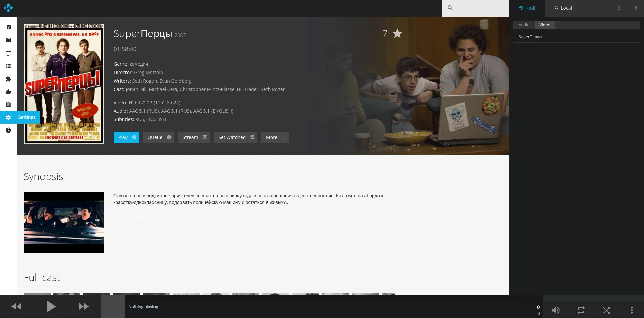The height and width of the screenshot is (318, 644).
Task: Switch to the Local player tab
Action: [563, 8]
